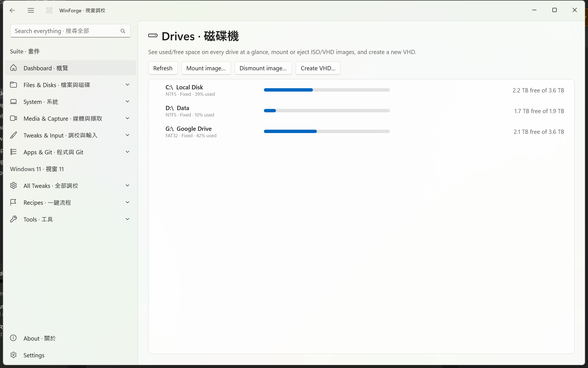Open the Dashboard page
Image resolution: width=588 pixels, height=368 pixels.
point(70,68)
